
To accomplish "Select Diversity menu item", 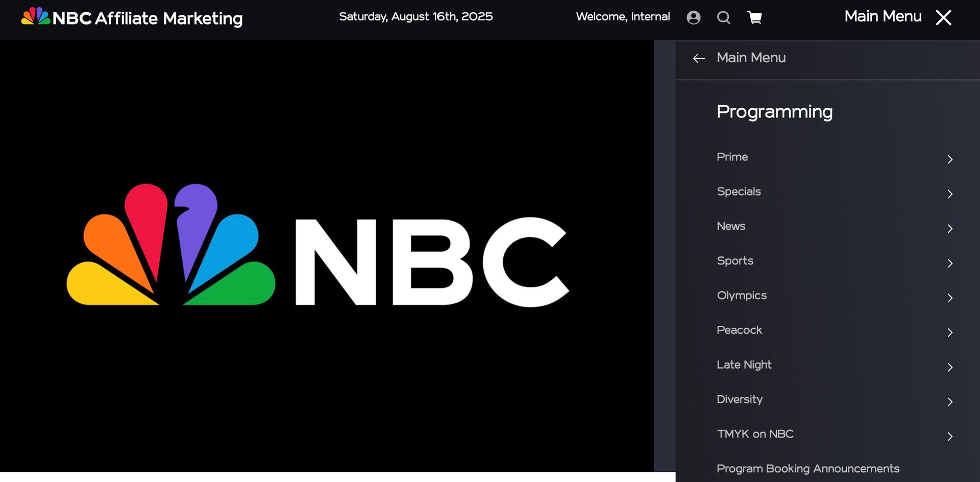I will point(740,399).
